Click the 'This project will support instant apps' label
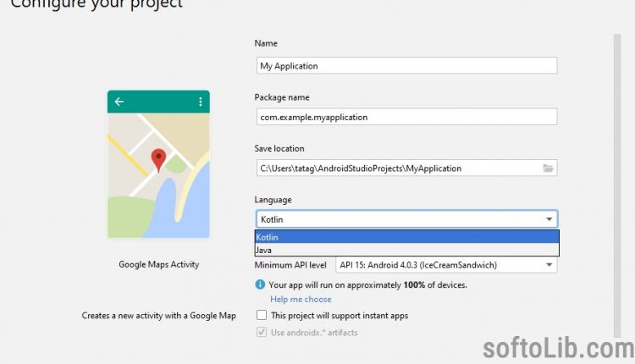Viewport: 635px width, 364px height. [x=340, y=316]
